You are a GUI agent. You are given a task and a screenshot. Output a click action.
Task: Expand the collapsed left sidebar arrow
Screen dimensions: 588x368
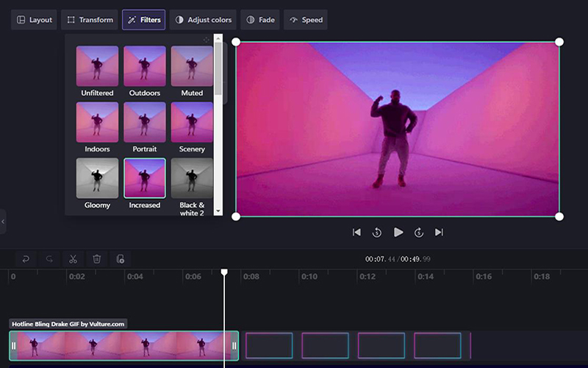pyautogui.click(x=3, y=222)
